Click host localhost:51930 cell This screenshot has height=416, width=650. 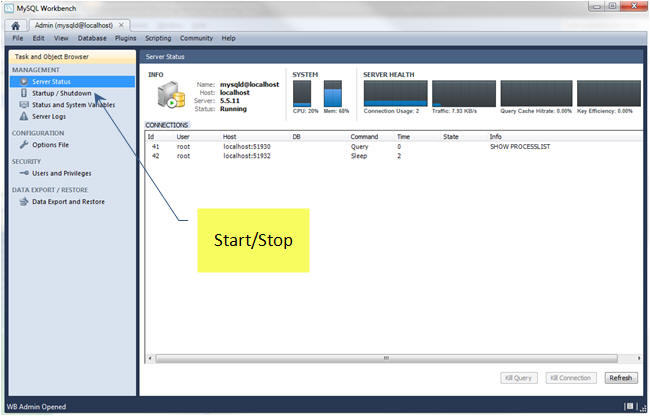pos(247,147)
